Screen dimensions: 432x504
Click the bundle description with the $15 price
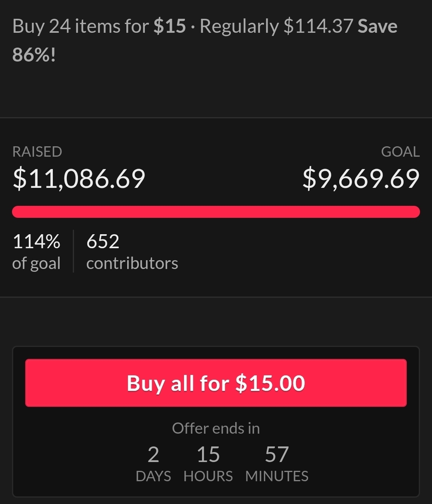tap(100, 27)
